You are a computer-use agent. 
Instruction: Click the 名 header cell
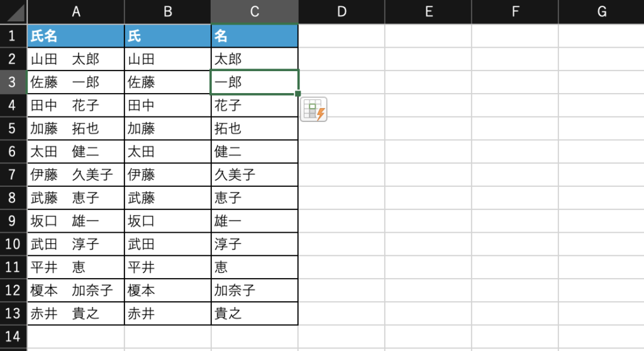254,36
